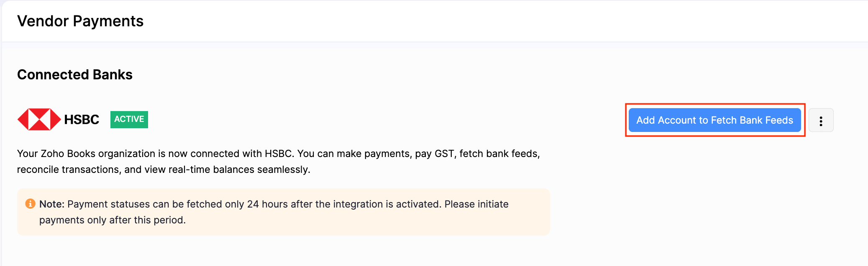Click "payments only after this period" text
This screenshot has height=266, width=868.
point(112,220)
